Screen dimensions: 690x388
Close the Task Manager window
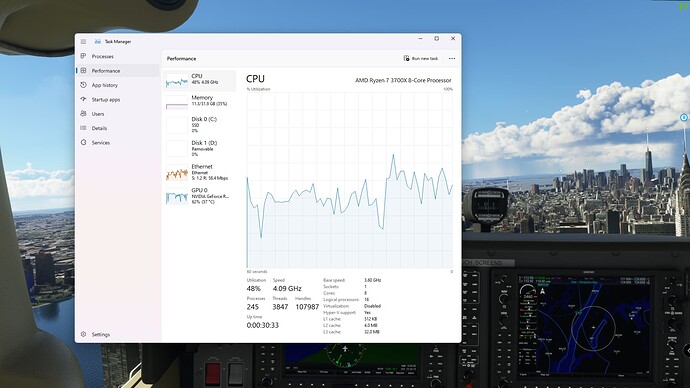[453, 39]
